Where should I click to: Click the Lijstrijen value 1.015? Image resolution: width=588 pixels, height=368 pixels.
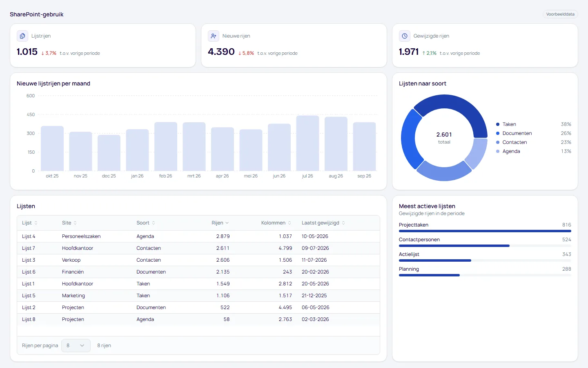[27, 52]
